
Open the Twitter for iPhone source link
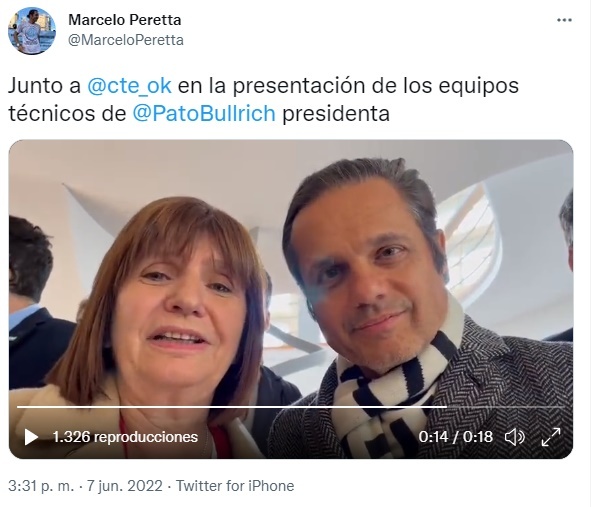[235, 486]
